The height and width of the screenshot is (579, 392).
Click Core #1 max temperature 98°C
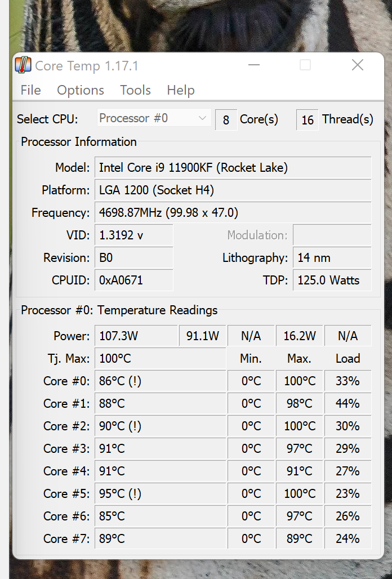click(x=300, y=404)
